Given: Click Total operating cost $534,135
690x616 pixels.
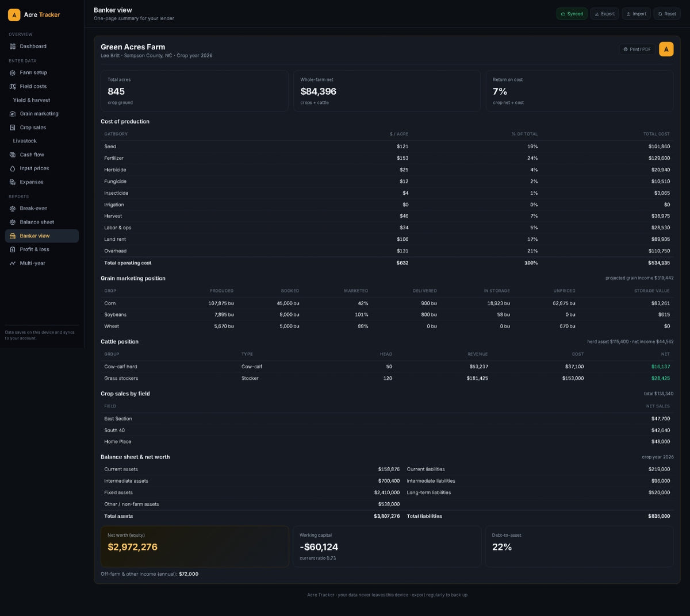Looking at the screenshot, I should [659, 263].
